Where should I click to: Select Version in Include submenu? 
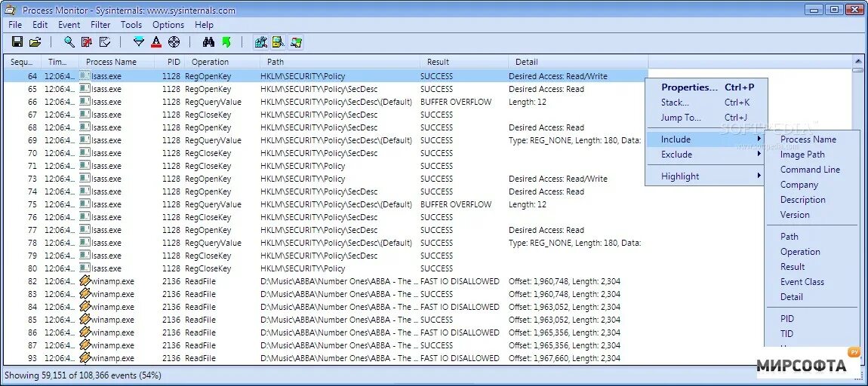point(794,215)
